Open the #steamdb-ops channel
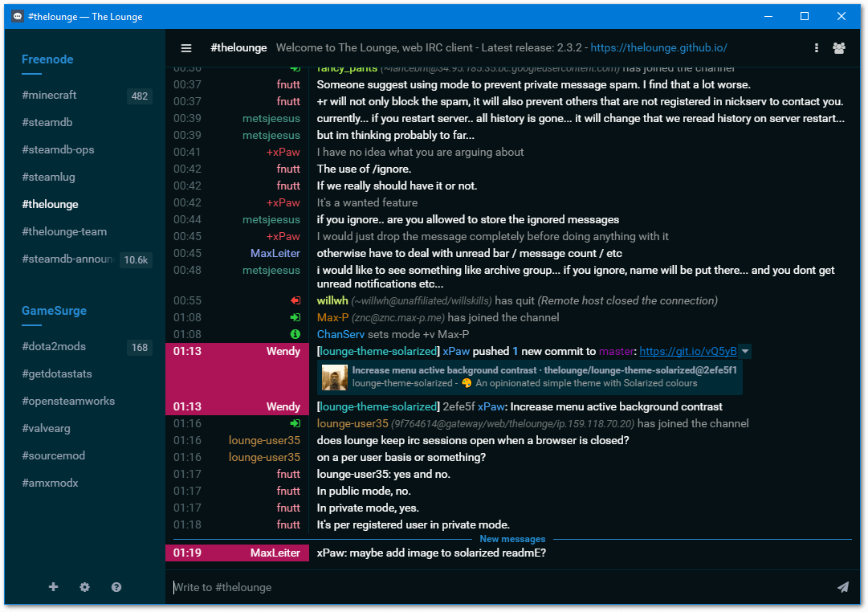Screen dimensions: 868x612 [x=59, y=149]
